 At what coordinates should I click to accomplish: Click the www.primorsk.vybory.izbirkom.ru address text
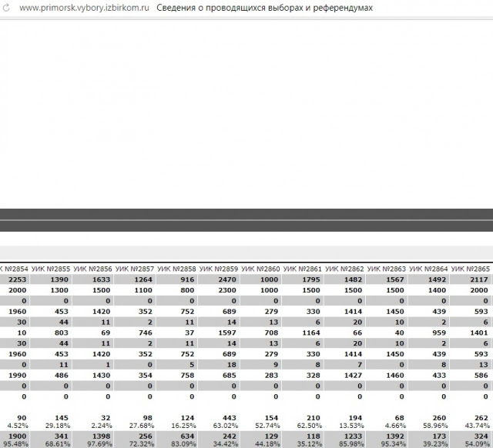point(84,8)
